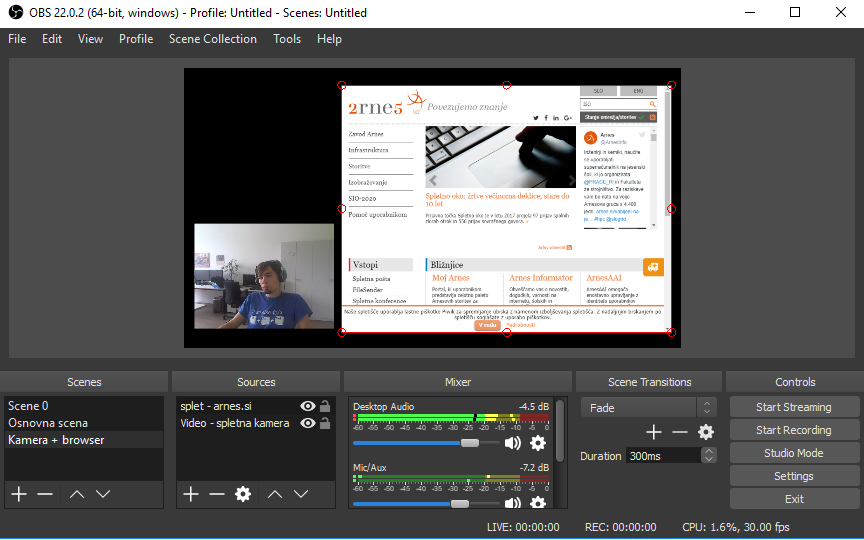The width and height of the screenshot is (864, 540).
Task: Remove selected source with minus icon
Action: (x=217, y=494)
